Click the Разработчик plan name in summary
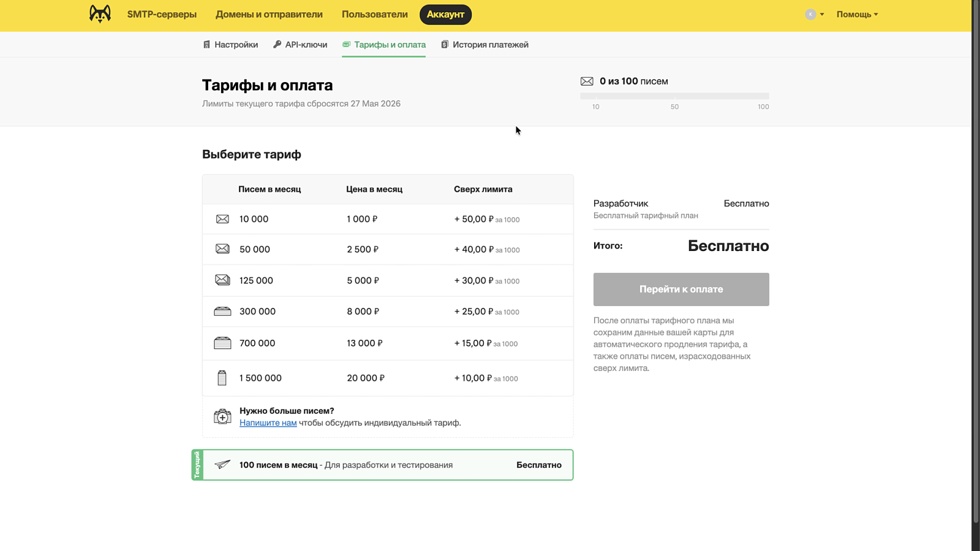 point(620,203)
